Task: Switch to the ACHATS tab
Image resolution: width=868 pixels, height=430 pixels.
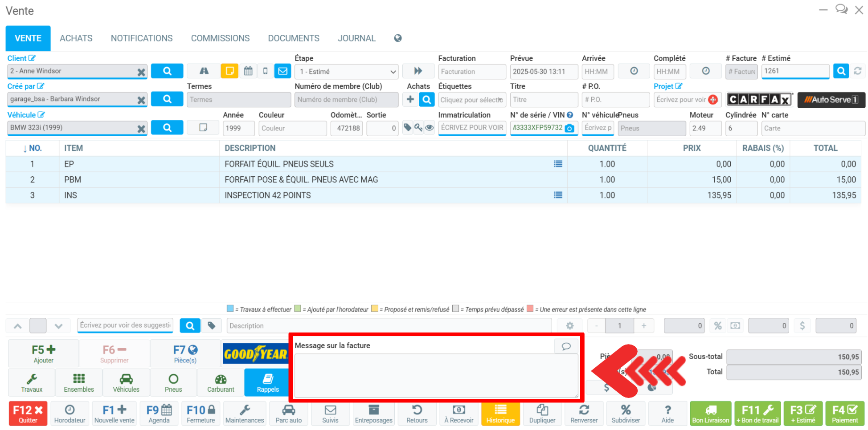Action: click(x=76, y=38)
